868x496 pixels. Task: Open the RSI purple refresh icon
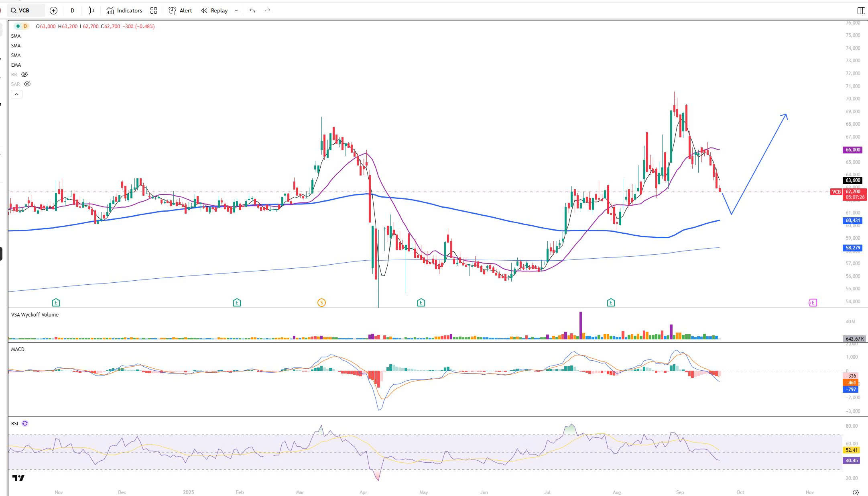[25, 423]
